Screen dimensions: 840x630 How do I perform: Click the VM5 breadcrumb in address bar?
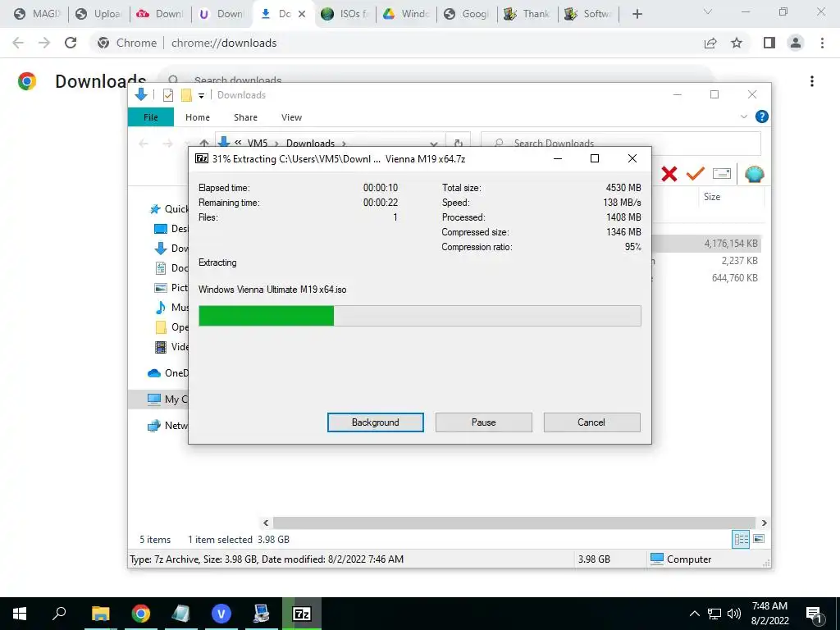tap(257, 143)
